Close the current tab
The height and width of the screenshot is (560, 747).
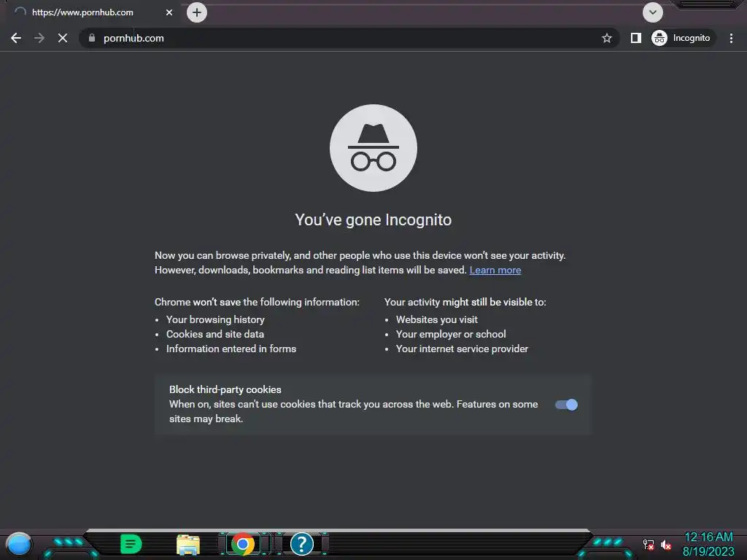(x=169, y=12)
